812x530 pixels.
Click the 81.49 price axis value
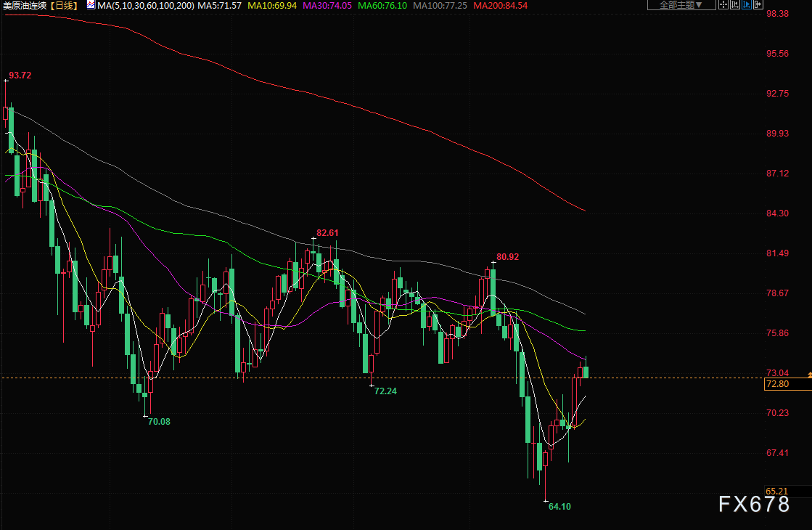(777, 253)
